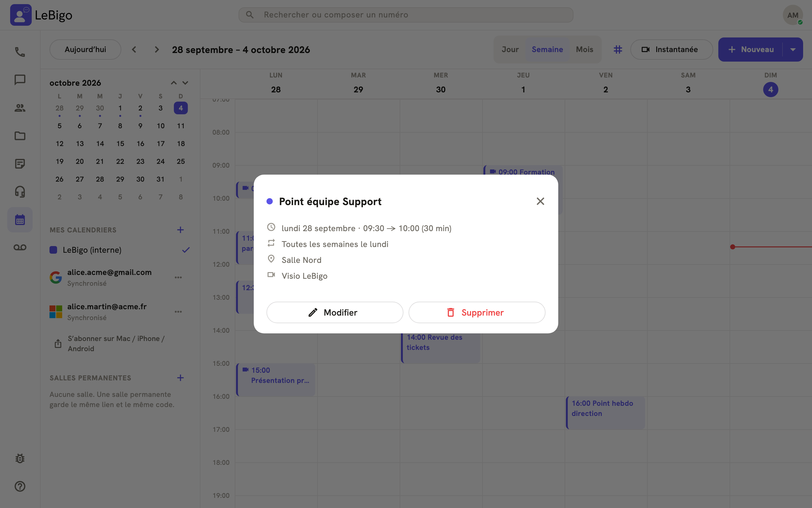Open the voicemail sidebar icon
This screenshot has width=812, height=508.
(x=20, y=248)
